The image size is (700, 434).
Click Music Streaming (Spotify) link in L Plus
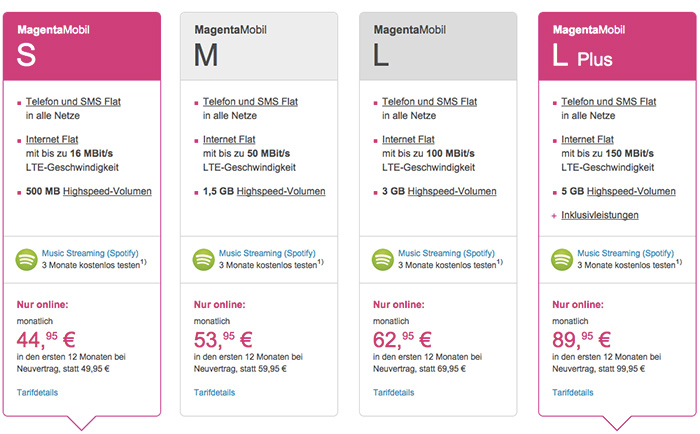coord(626,253)
